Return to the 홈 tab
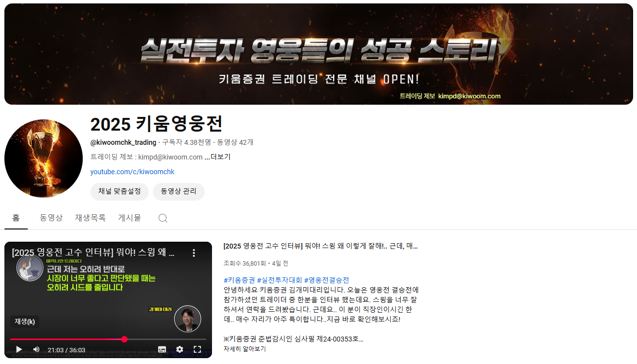Image resolution: width=637 pixels, height=364 pixels. (x=16, y=218)
